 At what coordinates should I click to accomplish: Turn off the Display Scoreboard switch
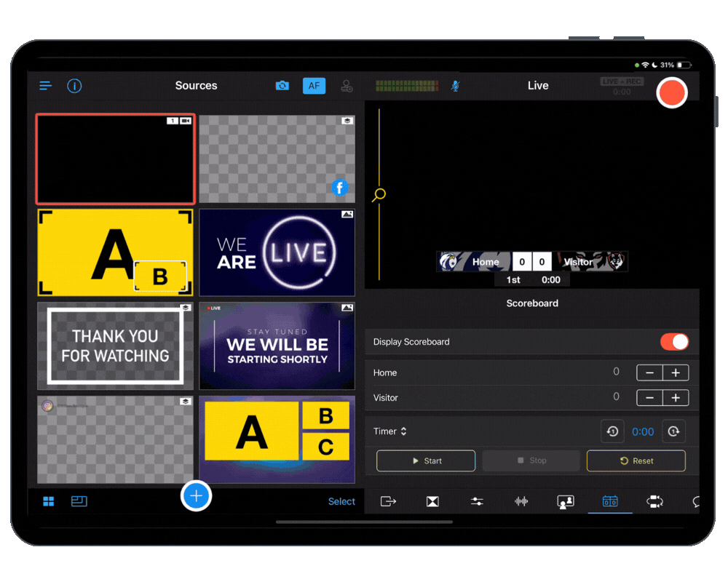[674, 342]
